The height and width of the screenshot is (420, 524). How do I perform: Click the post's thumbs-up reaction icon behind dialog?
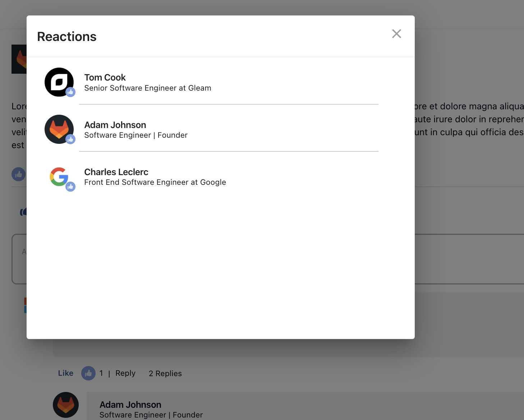pos(19,174)
